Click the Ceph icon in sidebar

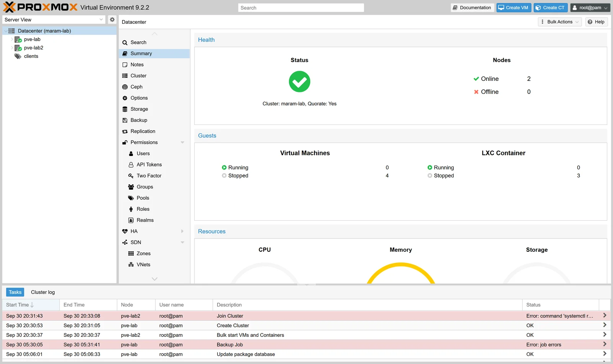click(125, 87)
